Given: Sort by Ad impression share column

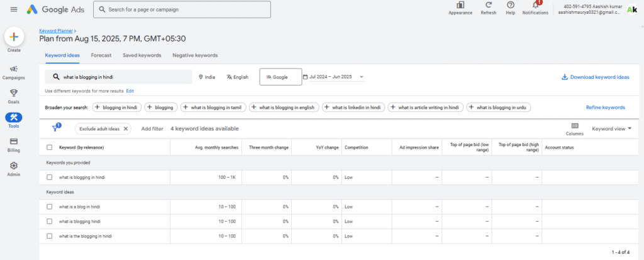Looking at the screenshot, I should tap(419, 147).
